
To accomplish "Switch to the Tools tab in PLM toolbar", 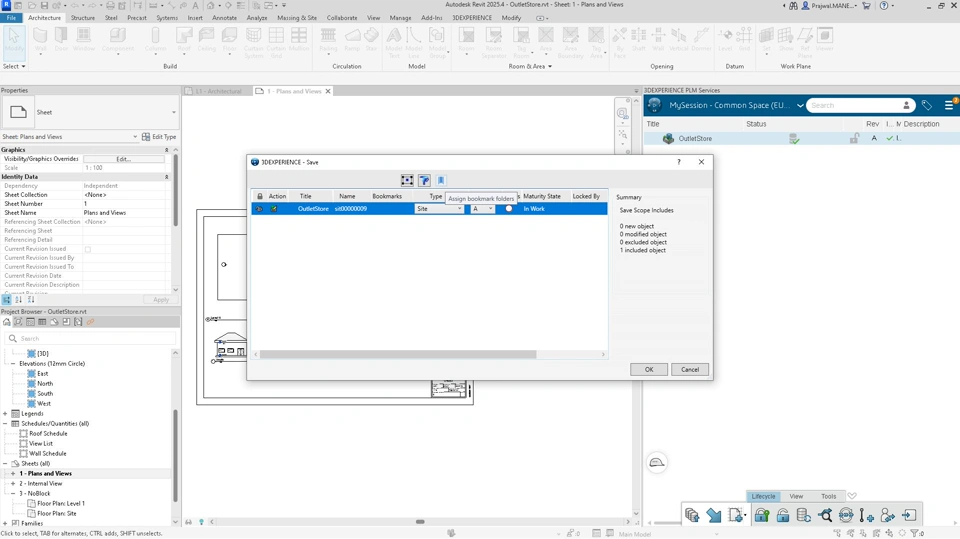I will click(x=828, y=496).
